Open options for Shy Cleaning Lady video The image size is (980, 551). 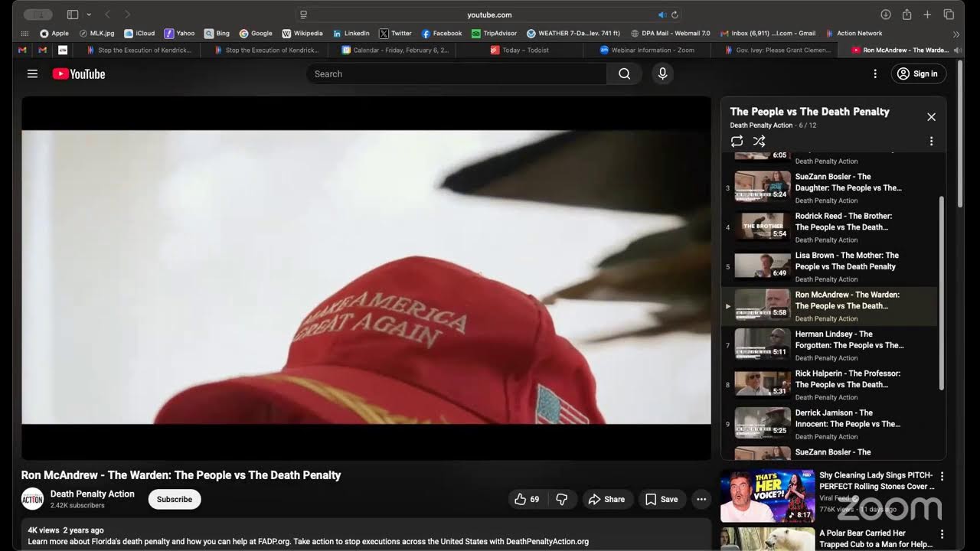pyautogui.click(x=942, y=476)
